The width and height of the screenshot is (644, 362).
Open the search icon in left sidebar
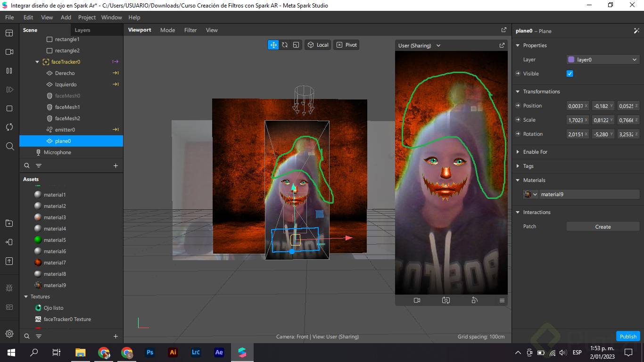click(x=9, y=146)
